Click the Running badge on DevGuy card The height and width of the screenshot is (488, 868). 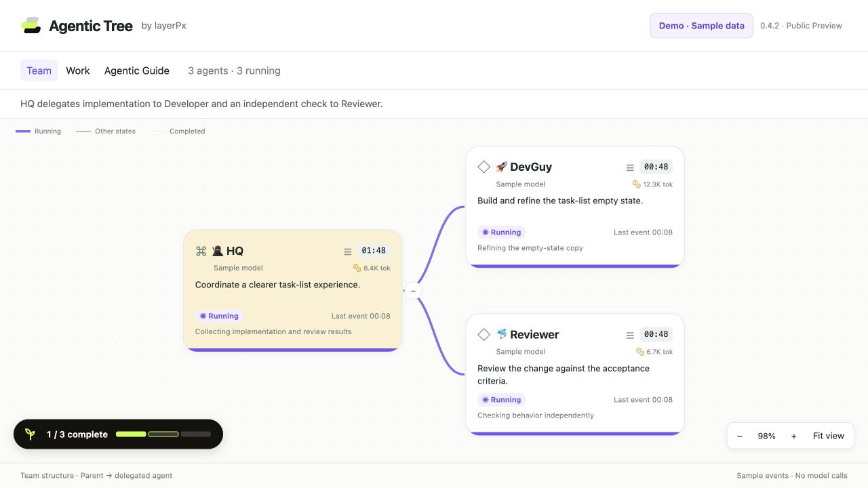502,232
